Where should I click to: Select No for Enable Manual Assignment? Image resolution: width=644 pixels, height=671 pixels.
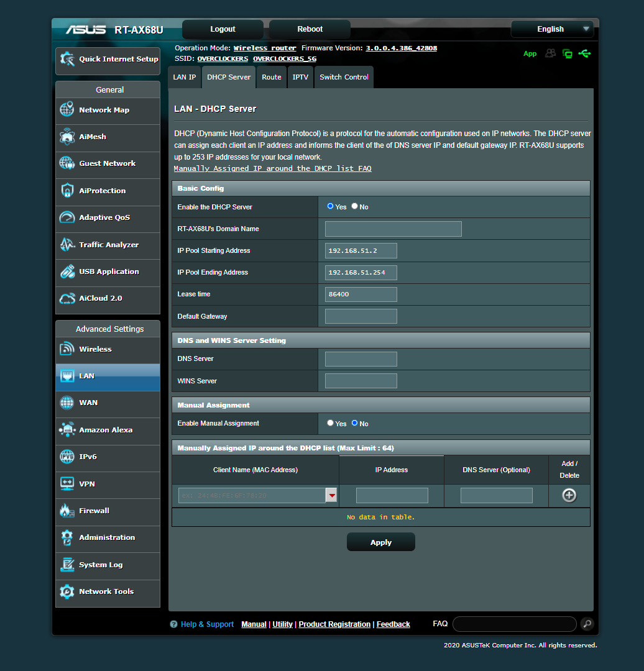[x=354, y=423]
